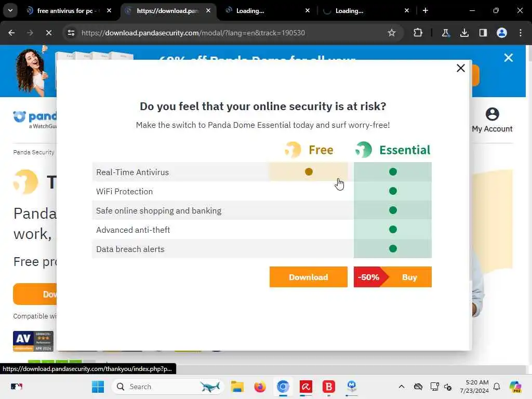The width and height of the screenshot is (532, 399).
Task: Click the 'WiFi Protection' row label
Action: tap(124, 191)
